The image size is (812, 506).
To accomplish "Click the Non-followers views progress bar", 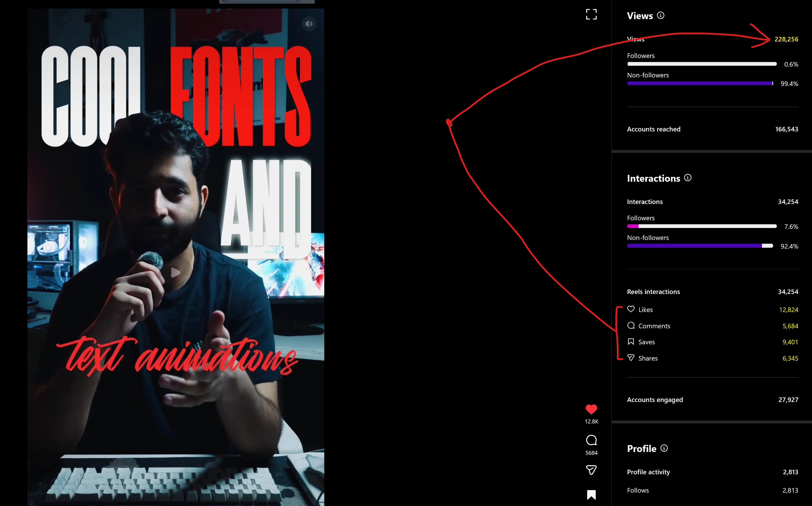I will (700, 83).
